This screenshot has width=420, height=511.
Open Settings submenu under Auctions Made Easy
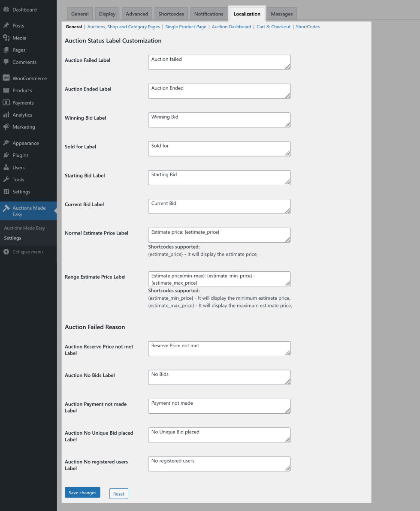(x=12, y=238)
